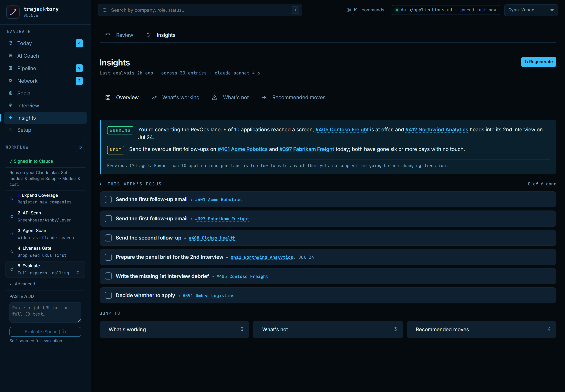Select the Overview tab
This screenshot has width=565, height=392.
point(122,97)
